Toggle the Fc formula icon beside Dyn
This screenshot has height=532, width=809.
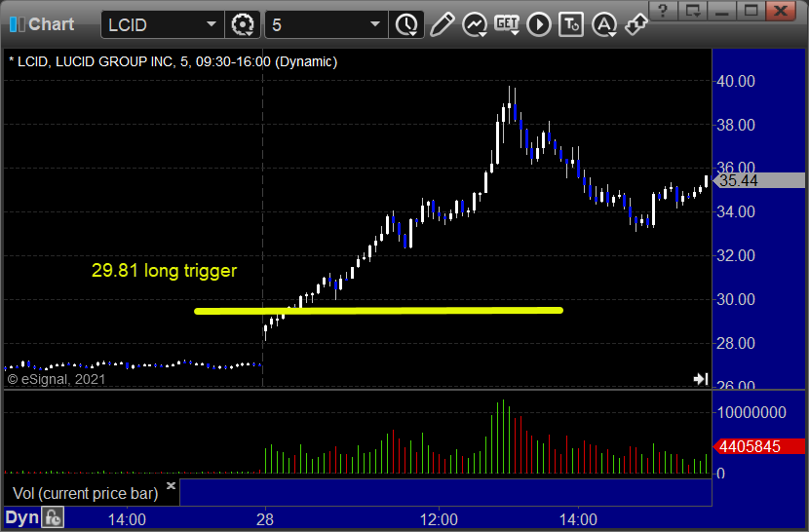(53, 517)
